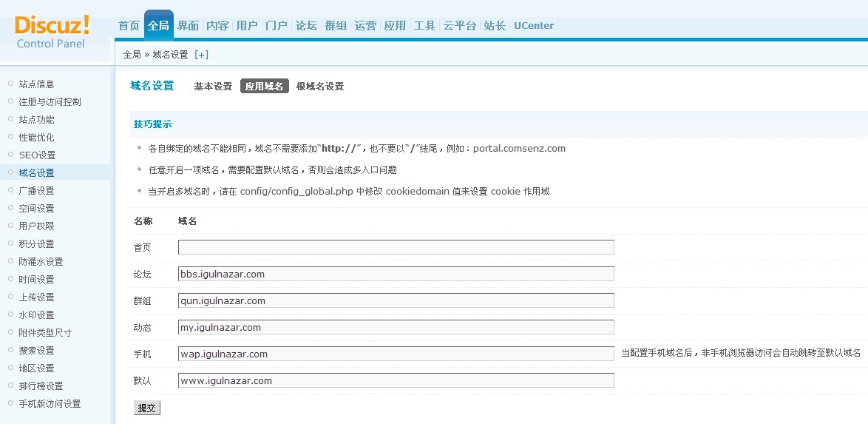Switch to the 根域名设置 tab
Screen dimensions: 868x424
click(x=320, y=87)
